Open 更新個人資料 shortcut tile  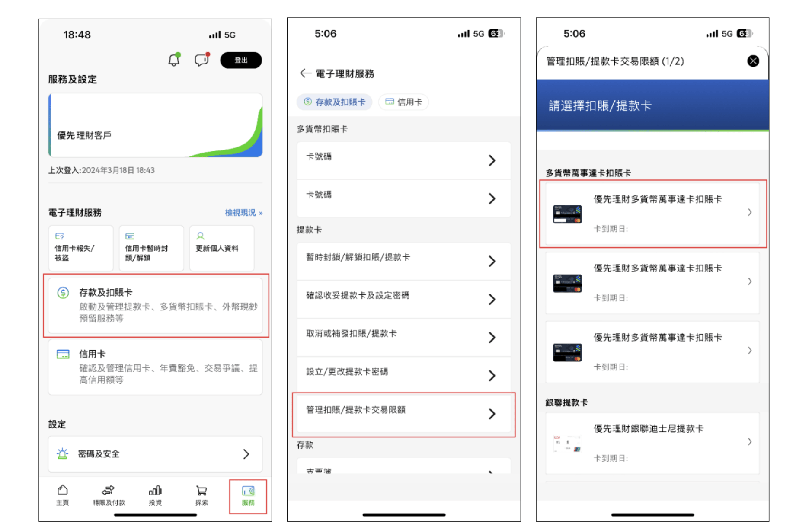(x=222, y=248)
